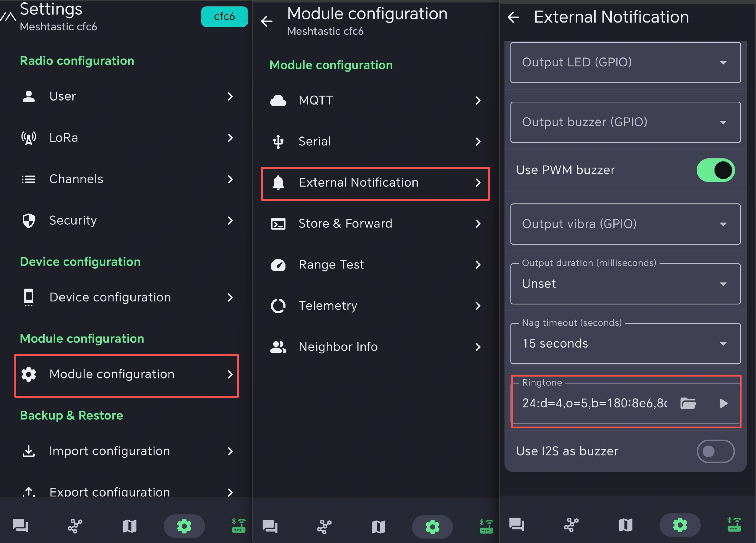Open messages chat icon in Module configuration panel
Viewport: 756px width, 543px height.
(x=270, y=526)
